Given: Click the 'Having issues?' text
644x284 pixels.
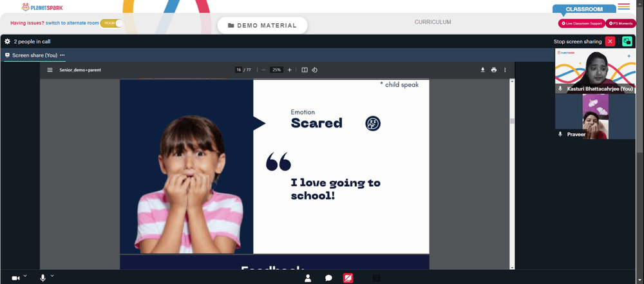Looking at the screenshot, I should pyautogui.click(x=27, y=23).
